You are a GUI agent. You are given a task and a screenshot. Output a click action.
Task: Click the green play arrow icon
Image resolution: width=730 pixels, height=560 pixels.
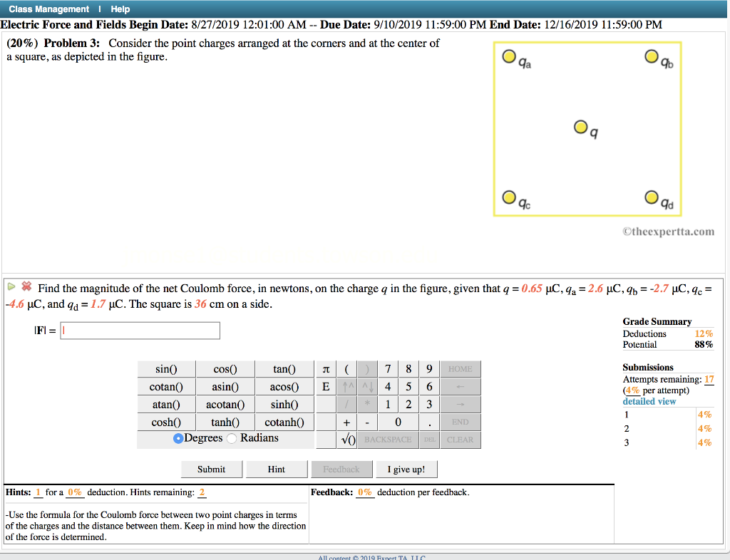coord(10,288)
